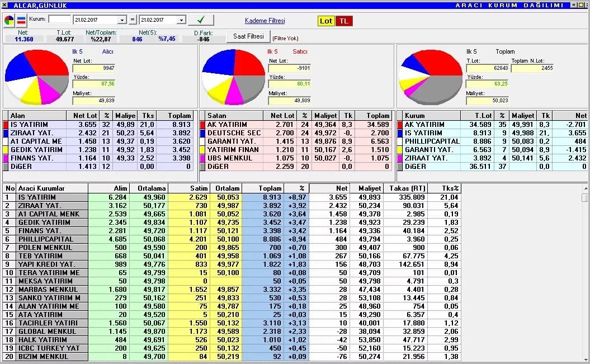Image resolution: width=590 pixels, height=364 pixels.
Task: Select row 12 MARBAS MENKUL
Action: click(x=232, y=290)
